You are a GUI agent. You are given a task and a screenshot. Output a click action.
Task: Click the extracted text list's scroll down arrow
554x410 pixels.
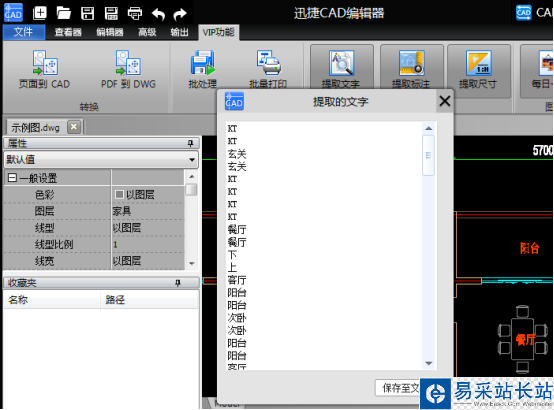pos(429,363)
